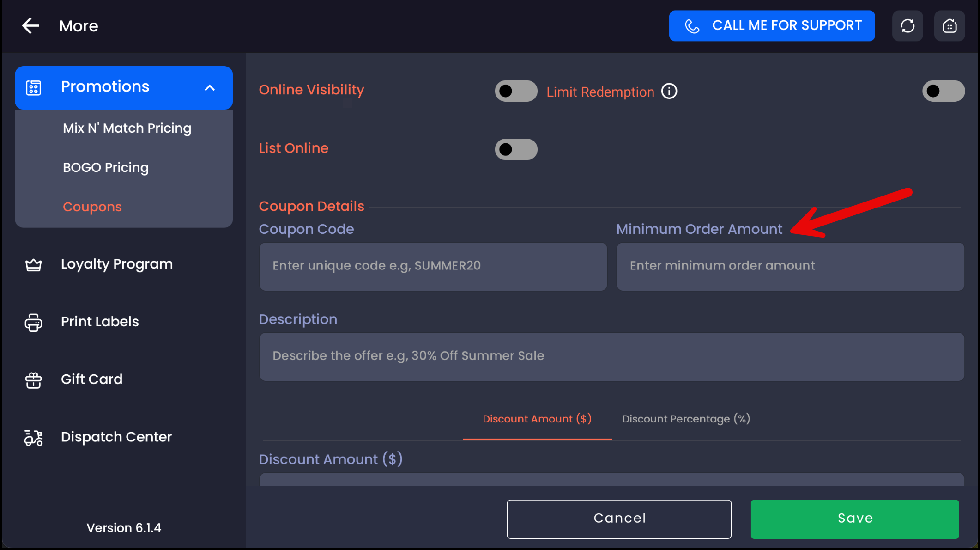The height and width of the screenshot is (550, 980).
Task: Open Mix N' Match Pricing
Action: pyautogui.click(x=127, y=128)
